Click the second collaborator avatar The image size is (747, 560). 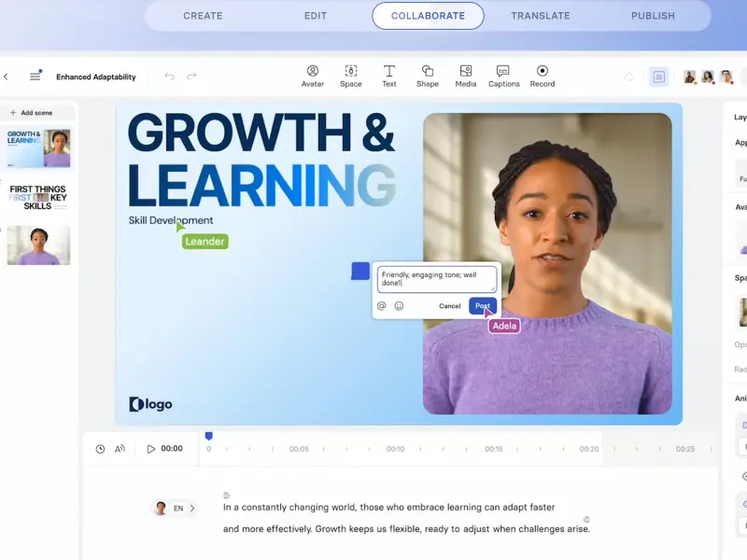coord(708,77)
